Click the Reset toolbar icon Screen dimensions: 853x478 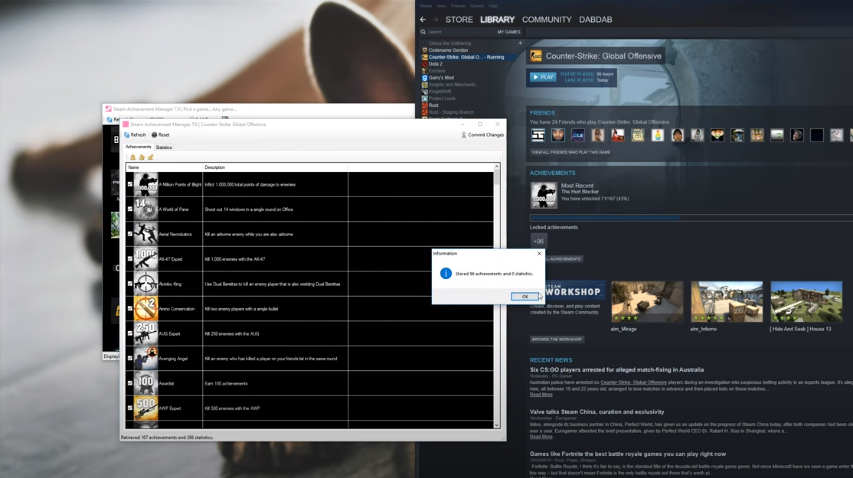tap(154, 135)
